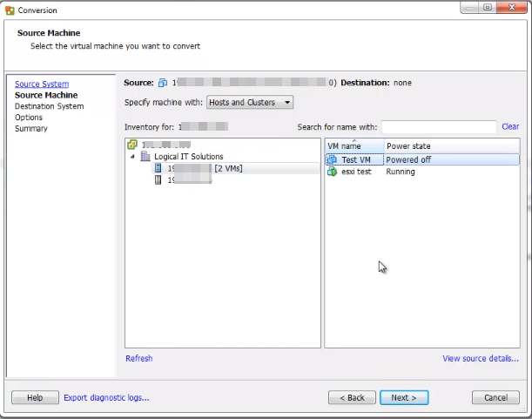Open View source details link
532x419 pixels.
[481, 359]
